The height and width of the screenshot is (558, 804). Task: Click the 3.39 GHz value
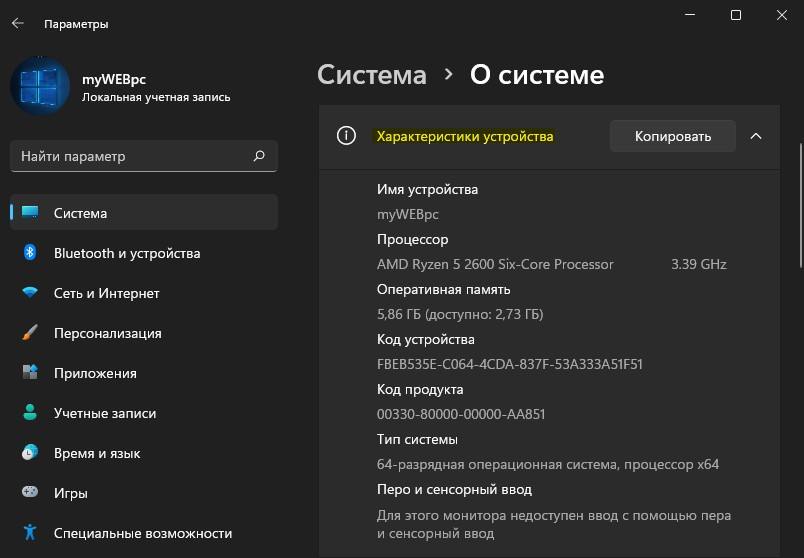point(699,264)
